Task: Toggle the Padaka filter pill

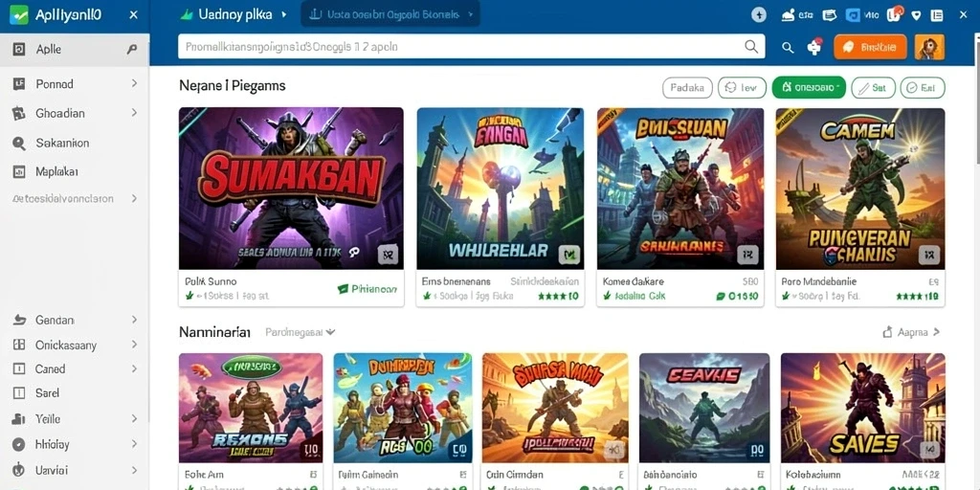Action: (x=687, y=88)
